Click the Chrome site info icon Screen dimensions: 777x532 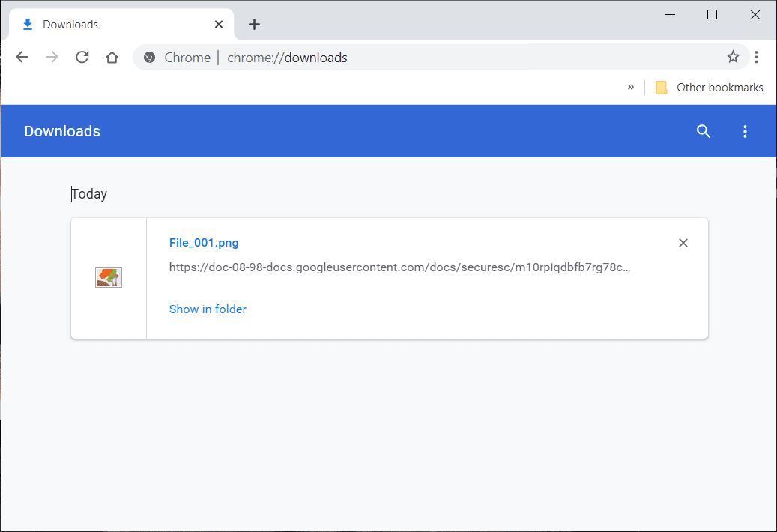149,58
